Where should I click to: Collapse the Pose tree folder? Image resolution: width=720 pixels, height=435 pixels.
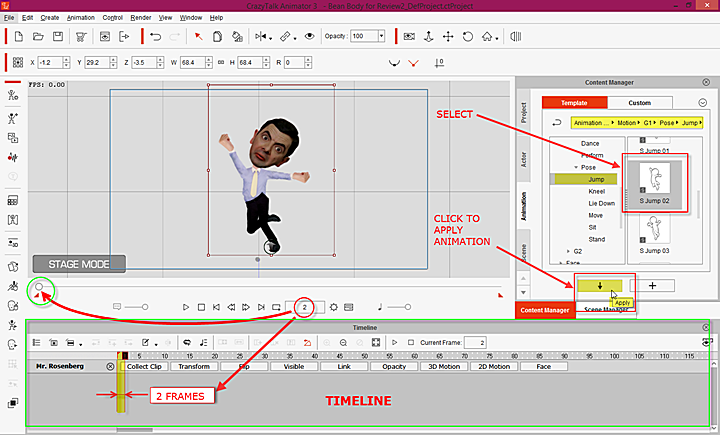576,167
